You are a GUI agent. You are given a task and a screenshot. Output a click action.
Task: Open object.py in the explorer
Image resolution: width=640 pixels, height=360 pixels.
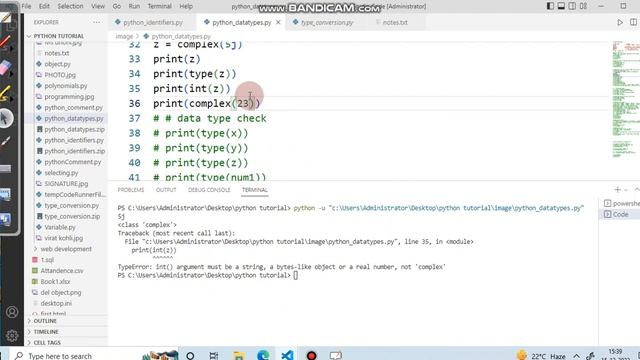(x=57, y=64)
